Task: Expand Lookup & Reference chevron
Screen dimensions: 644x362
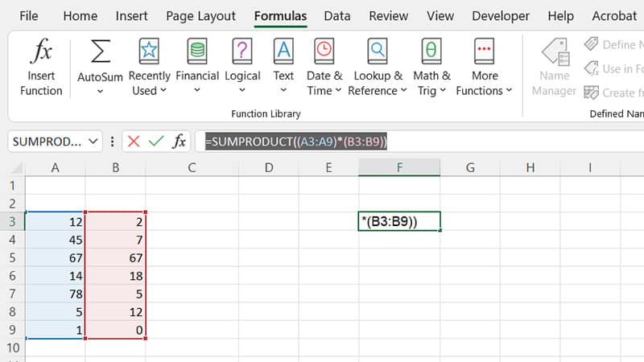Action: tap(404, 90)
